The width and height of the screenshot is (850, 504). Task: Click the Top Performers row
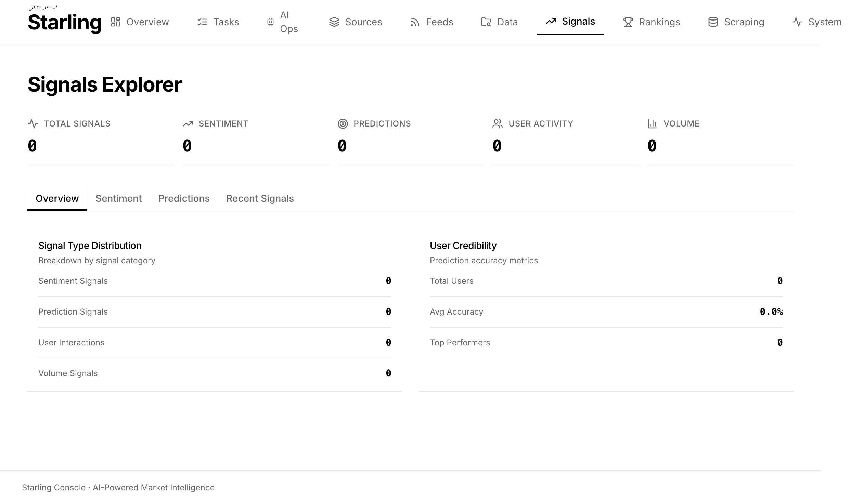606,342
